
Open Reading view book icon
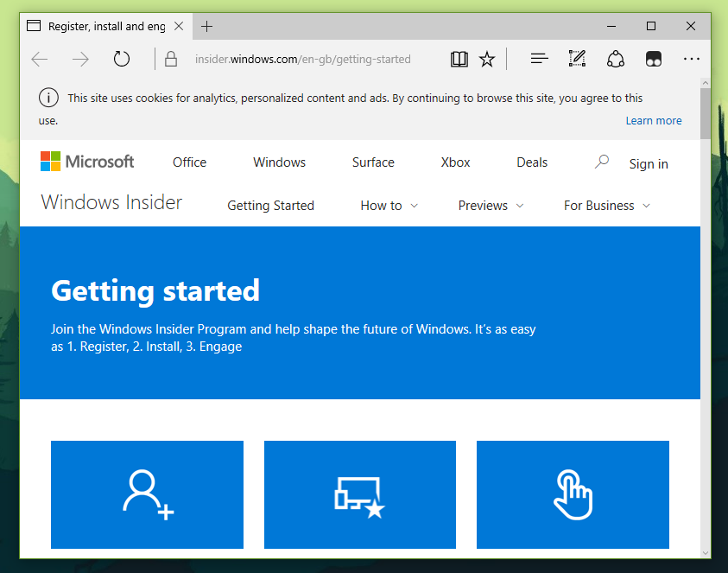tap(459, 59)
